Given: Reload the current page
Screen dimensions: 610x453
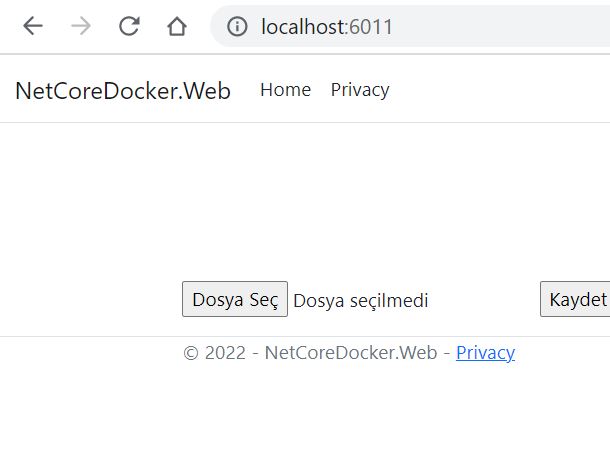Looking at the screenshot, I should [x=129, y=27].
